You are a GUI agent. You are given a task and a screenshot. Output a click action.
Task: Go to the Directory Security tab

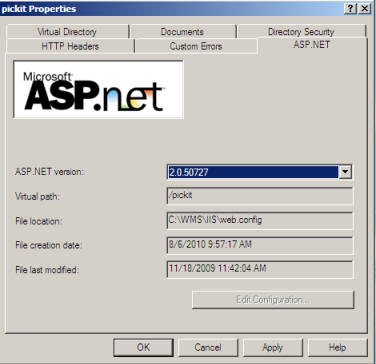pos(301,32)
